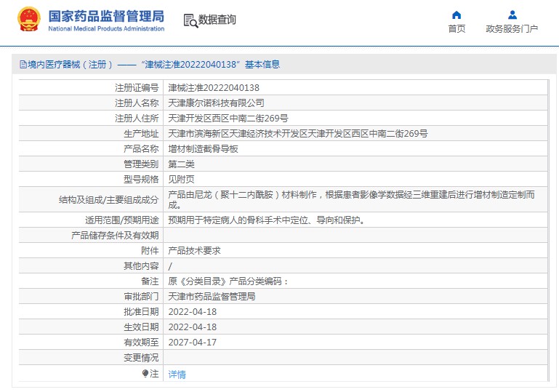The height and width of the screenshot is (392, 559).
Task: Click the national emblem logo
Action: click(x=29, y=19)
